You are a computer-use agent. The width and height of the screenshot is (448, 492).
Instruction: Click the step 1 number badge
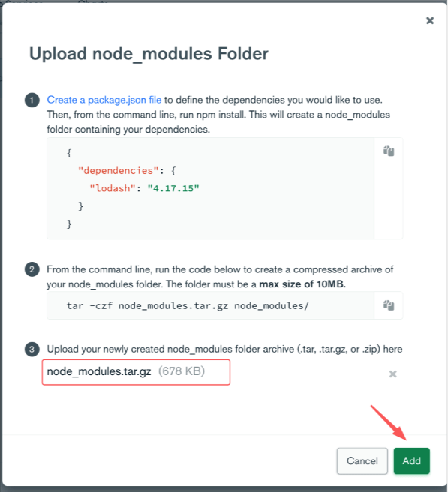pyautogui.click(x=32, y=100)
